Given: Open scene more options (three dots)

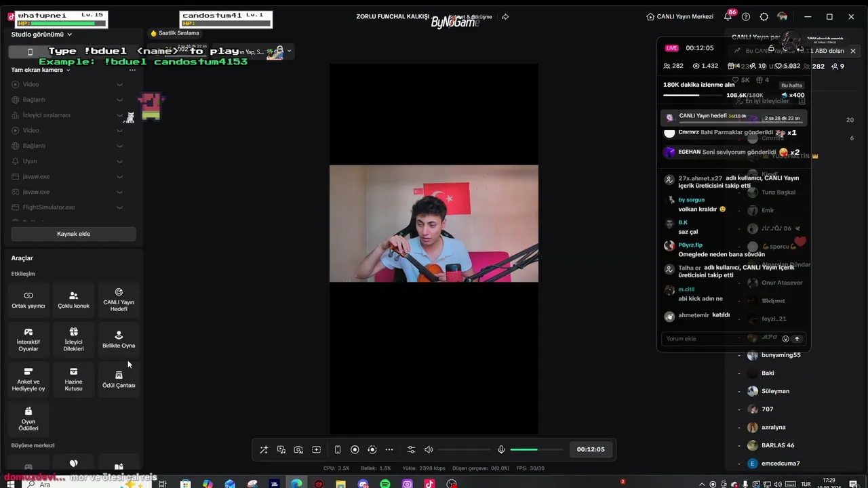Looking at the screenshot, I should tap(132, 70).
